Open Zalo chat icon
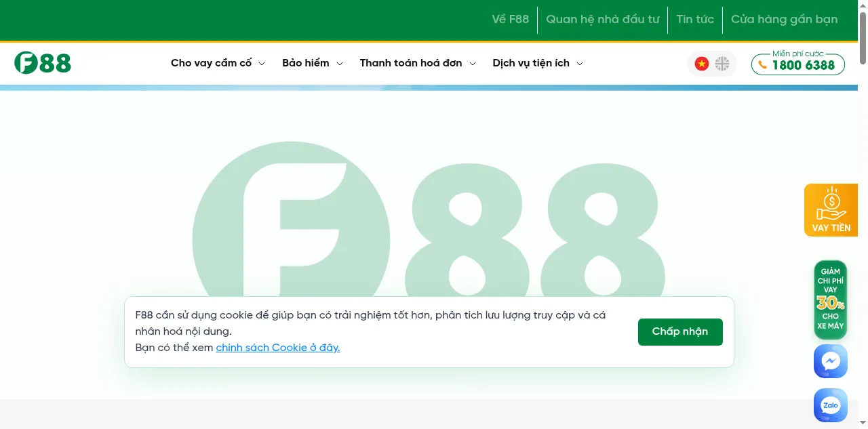 pyautogui.click(x=831, y=405)
